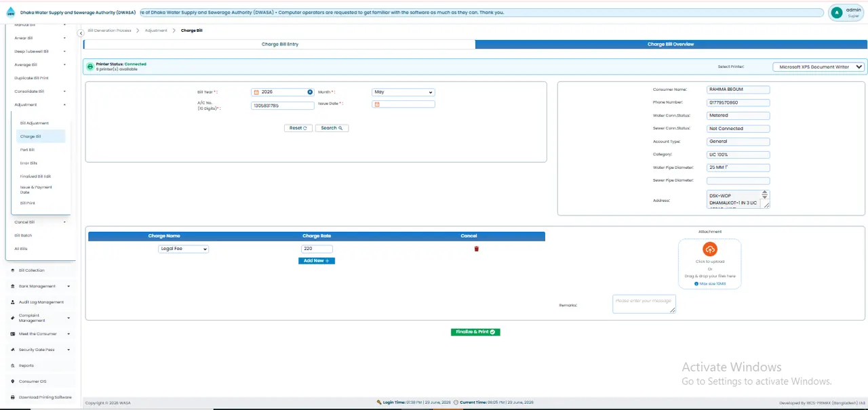The image size is (868, 410).
Task: Open Bill Collection in the sidebar
Action: [31, 270]
